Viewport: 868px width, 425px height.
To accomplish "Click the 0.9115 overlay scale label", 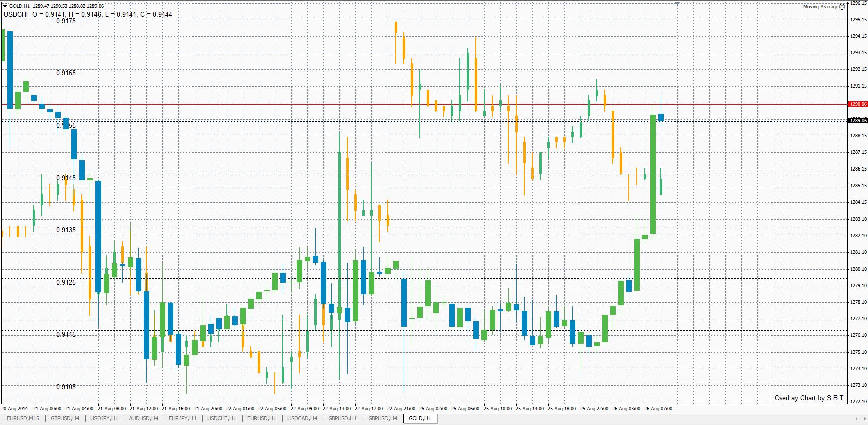I will pyautogui.click(x=66, y=334).
